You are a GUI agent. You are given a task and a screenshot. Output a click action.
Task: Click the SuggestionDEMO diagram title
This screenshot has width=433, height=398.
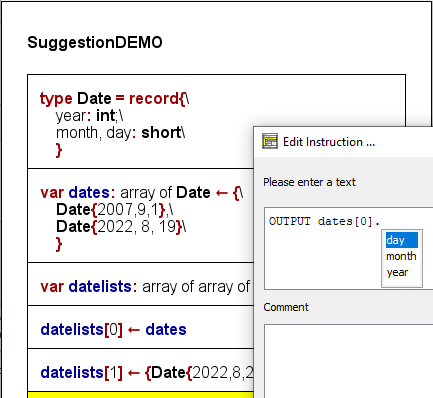pyautogui.click(x=95, y=43)
